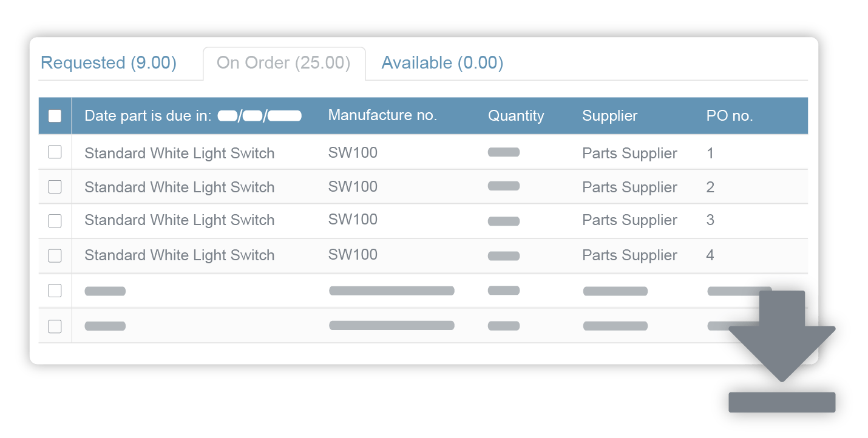Select the checkbox for PO no. 3 row

click(55, 221)
